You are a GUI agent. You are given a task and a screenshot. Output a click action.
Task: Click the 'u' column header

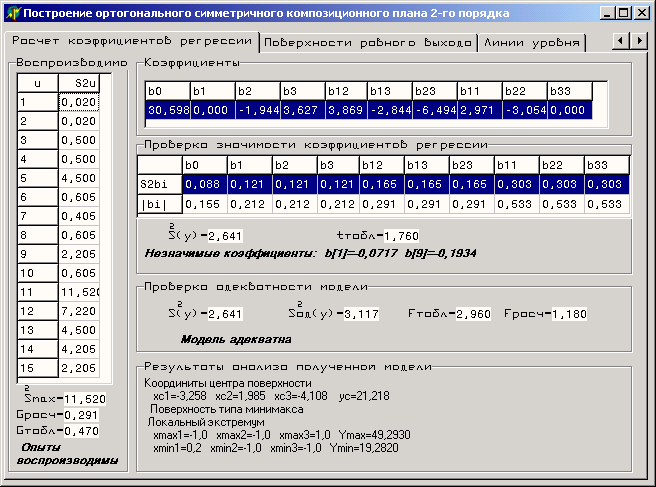[x=37, y=83]
